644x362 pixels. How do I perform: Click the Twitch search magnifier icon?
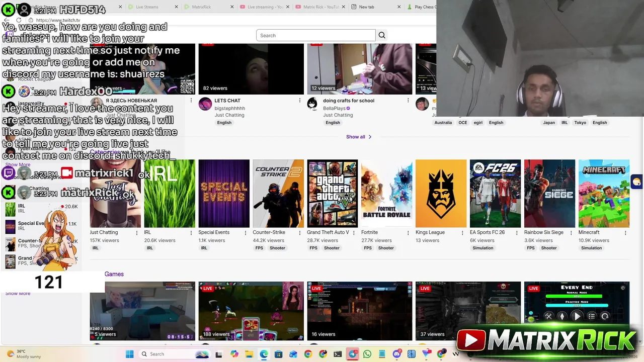(382, 35)
